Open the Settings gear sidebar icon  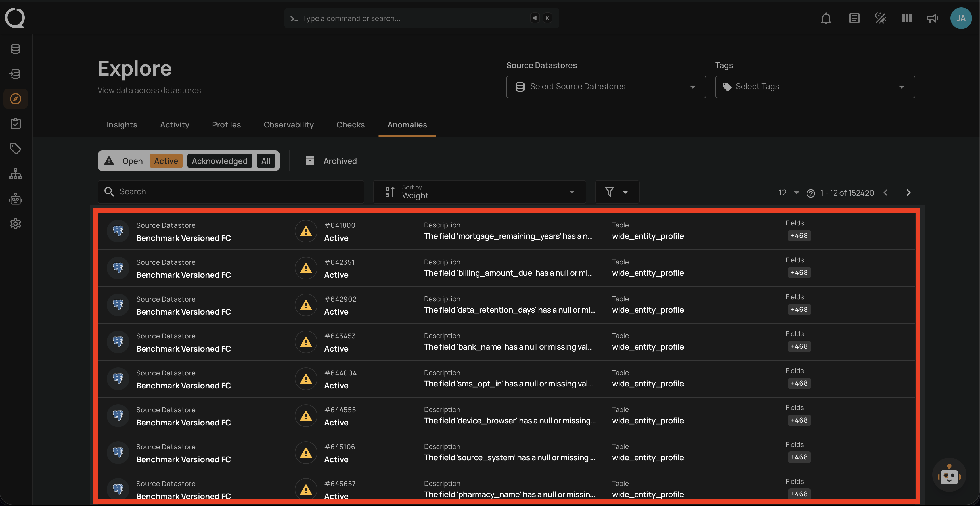tap(16, 224)
